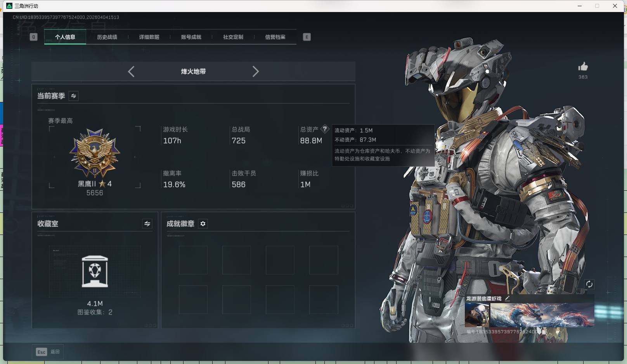Screen dimensions: 627x364
Task: Toggle the swap switch in the 收藏室 panel
Action: coord(147,224)
